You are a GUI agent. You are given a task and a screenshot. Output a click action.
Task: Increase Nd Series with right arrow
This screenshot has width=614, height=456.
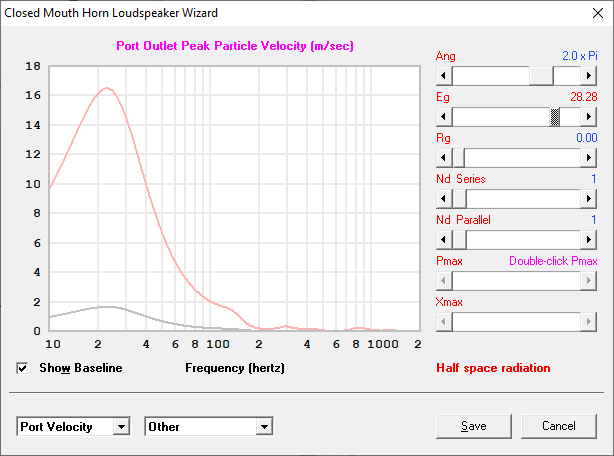pos(589,199)
